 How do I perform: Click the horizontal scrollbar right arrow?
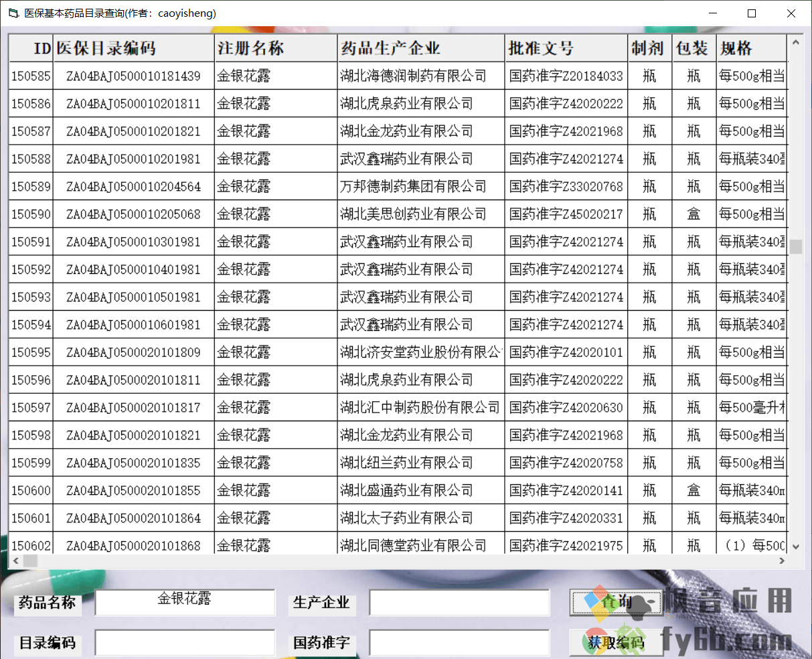pos(782,561)
